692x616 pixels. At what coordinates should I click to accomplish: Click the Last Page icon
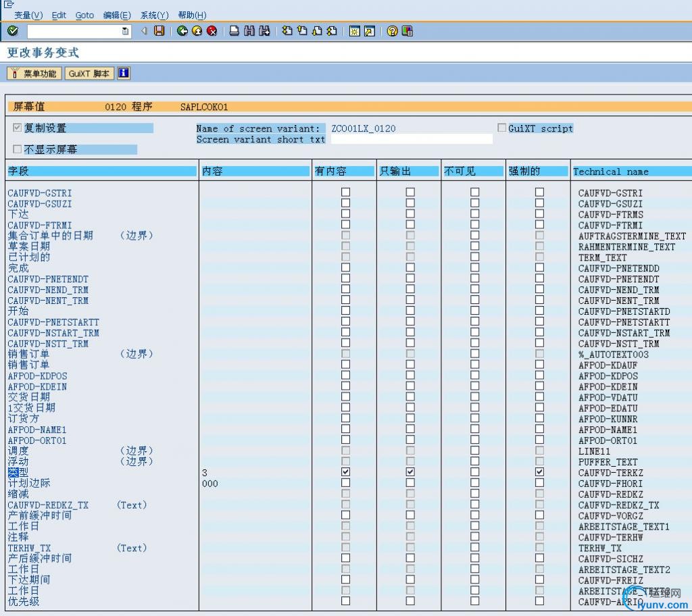[332, 30]
